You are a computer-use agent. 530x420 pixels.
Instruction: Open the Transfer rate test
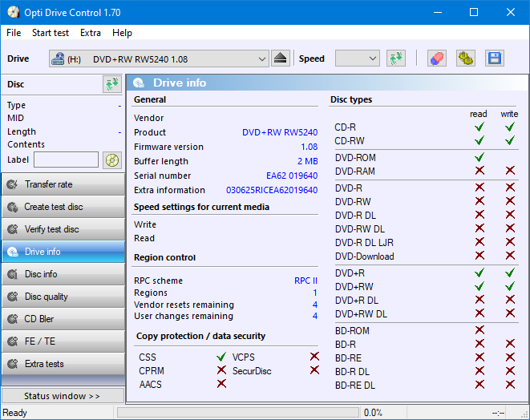coord(63,184)
